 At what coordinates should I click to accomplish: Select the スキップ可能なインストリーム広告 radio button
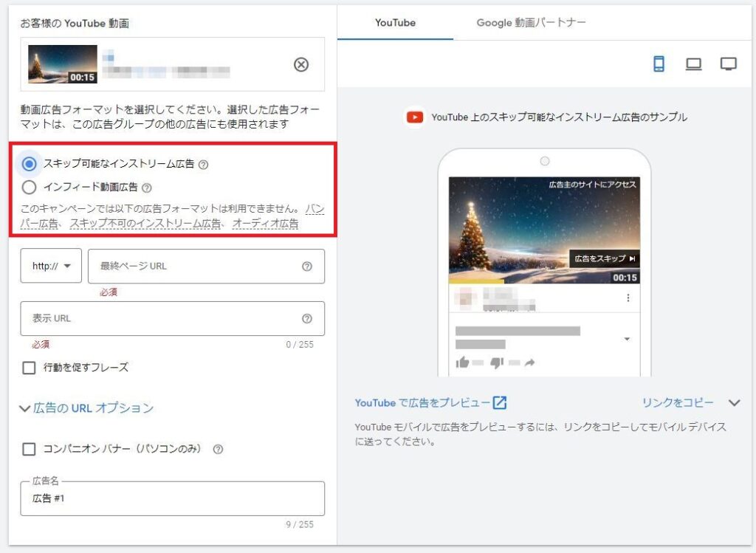[30, 163]
